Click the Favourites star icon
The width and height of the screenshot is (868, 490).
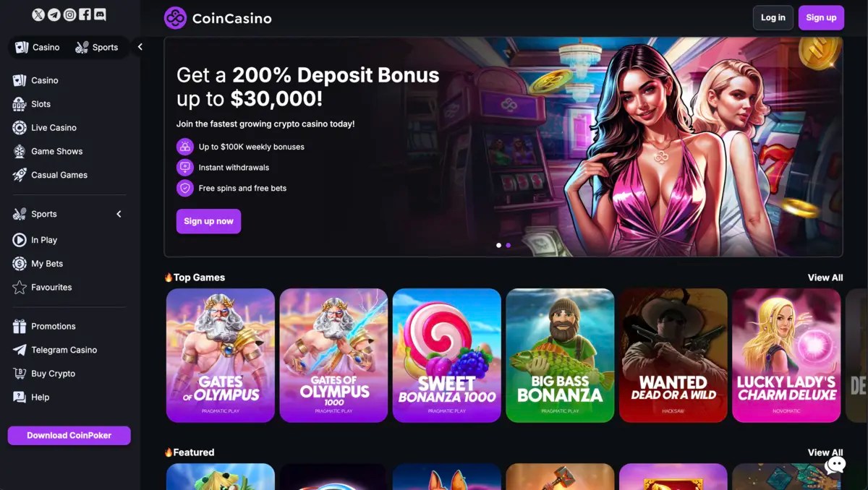click(20, 288)
